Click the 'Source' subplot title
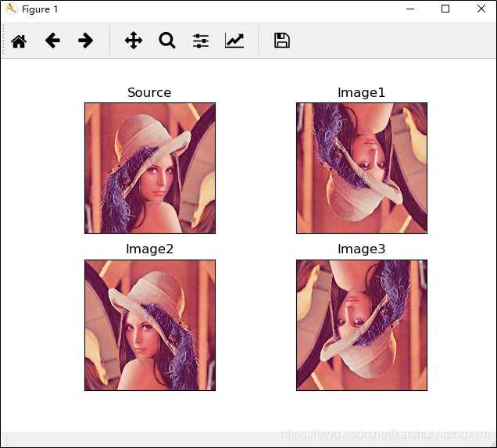Screen dimensions: 497x448 coord(149,92)
